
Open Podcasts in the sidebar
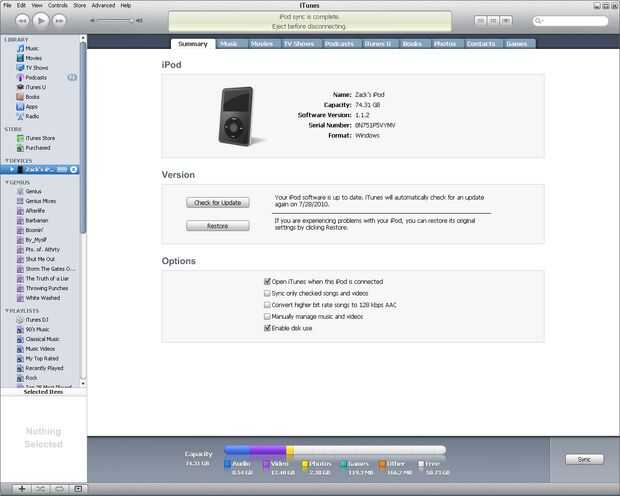click(32, 78)
